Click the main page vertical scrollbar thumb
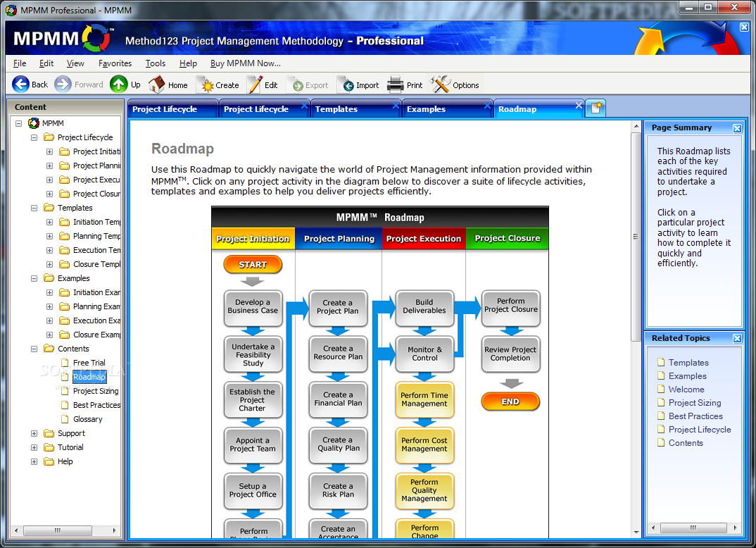Screen dimensions: 756x548 [x=636, y=237]
